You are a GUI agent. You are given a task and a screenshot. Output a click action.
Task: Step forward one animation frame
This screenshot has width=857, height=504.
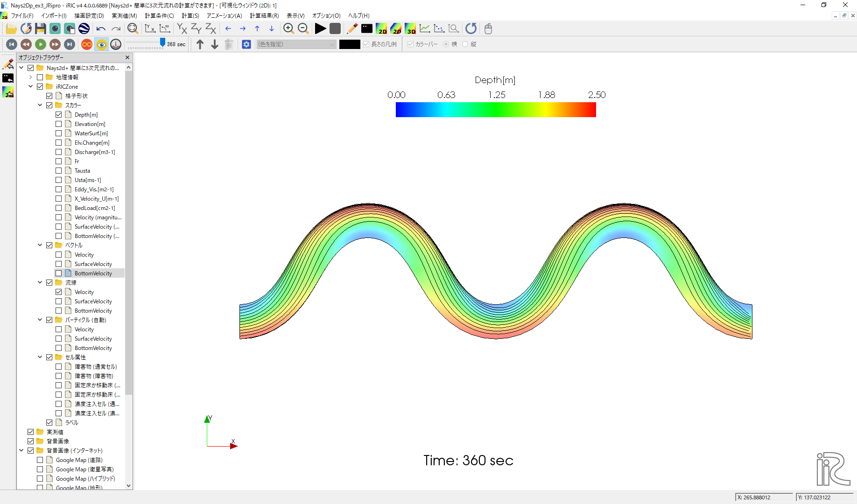pyautogui.click(x=55, y=44)
